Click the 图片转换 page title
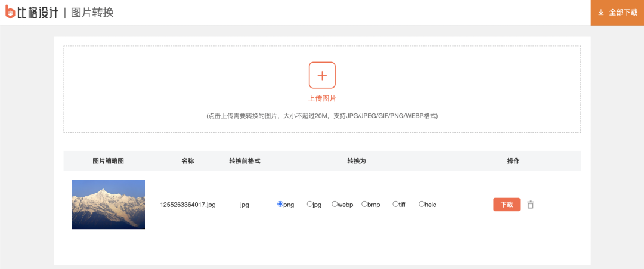Screen dimensions: 644x269 (x=92, y=13)
